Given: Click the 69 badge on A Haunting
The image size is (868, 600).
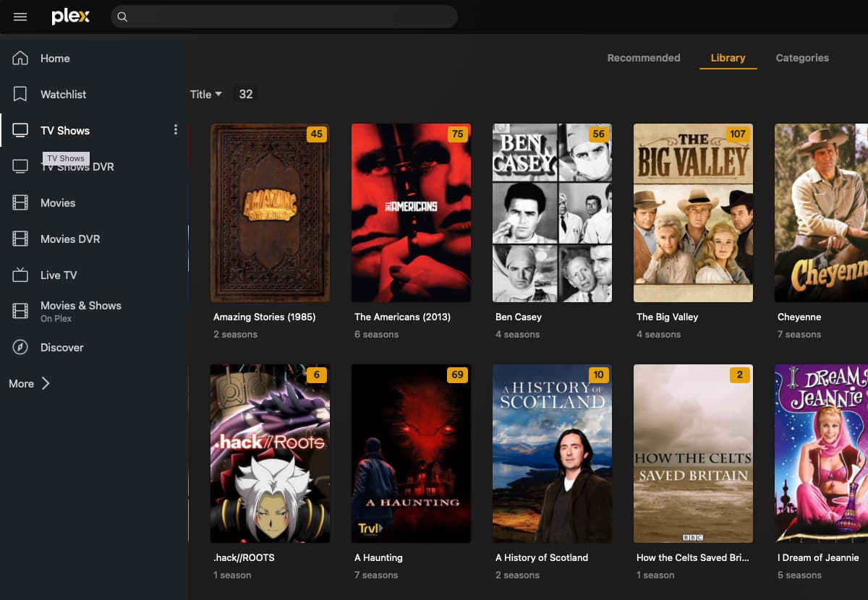Looking at the screenshot, I should [457, 374].
